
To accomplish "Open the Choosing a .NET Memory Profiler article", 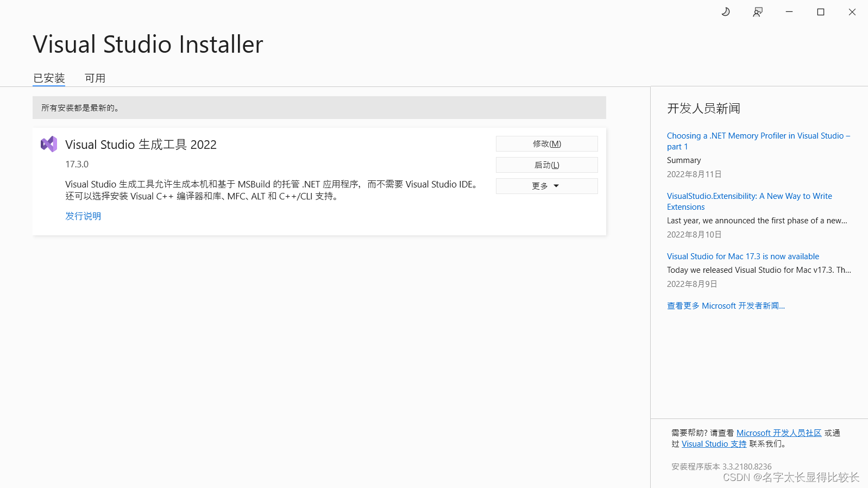I will point(758,141).
